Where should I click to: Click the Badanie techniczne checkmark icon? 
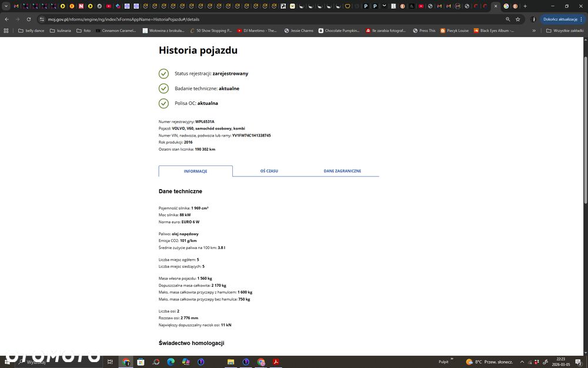click(163, 88)
